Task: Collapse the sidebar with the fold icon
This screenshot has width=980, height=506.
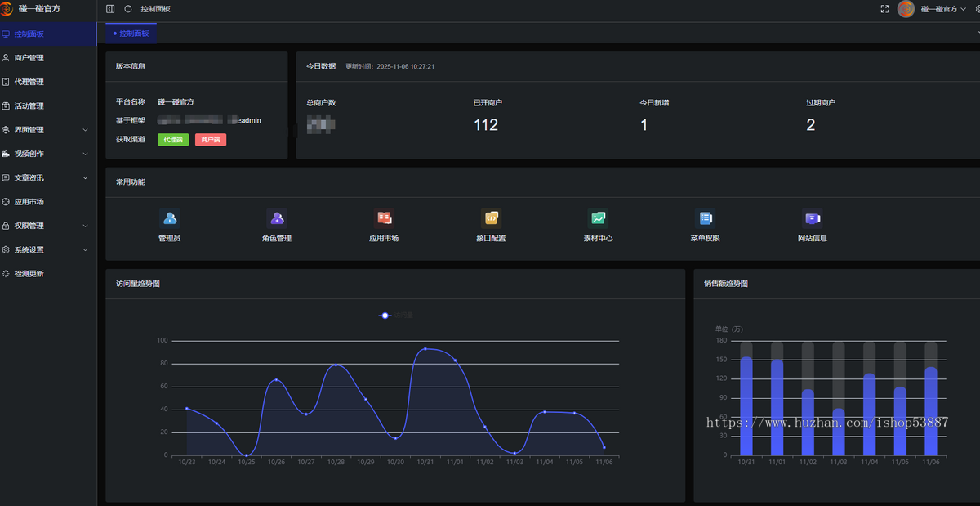Action: coord(110,9)
